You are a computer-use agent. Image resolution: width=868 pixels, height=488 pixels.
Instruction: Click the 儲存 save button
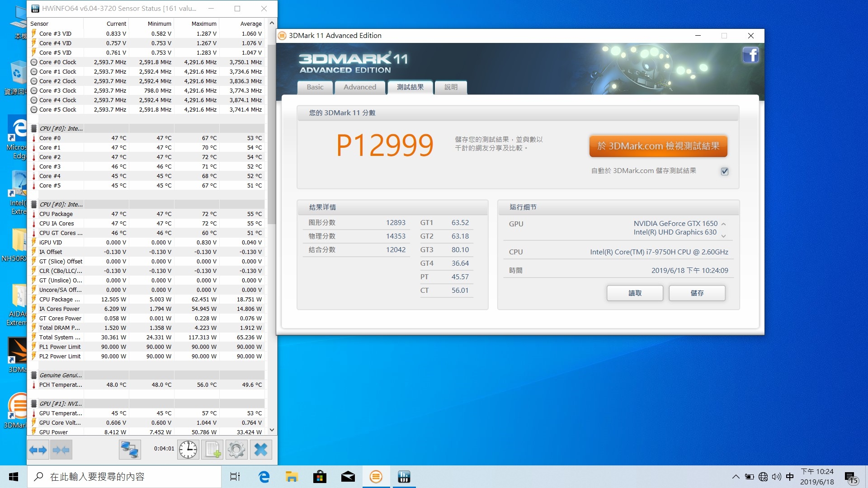[x=697, y=293]
